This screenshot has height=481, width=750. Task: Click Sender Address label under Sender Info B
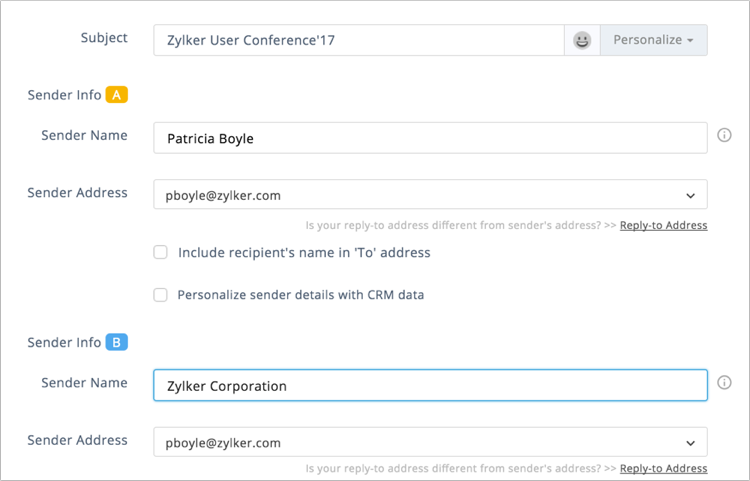click(x=77, y=440)
